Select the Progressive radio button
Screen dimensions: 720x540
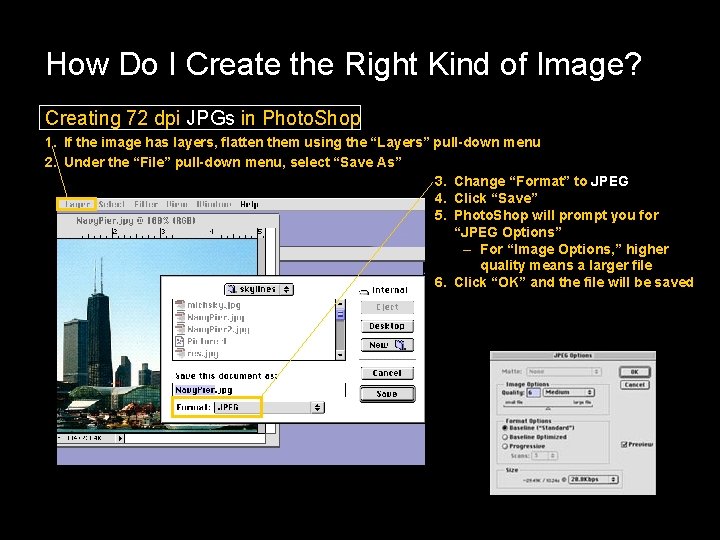click(505, 446)
